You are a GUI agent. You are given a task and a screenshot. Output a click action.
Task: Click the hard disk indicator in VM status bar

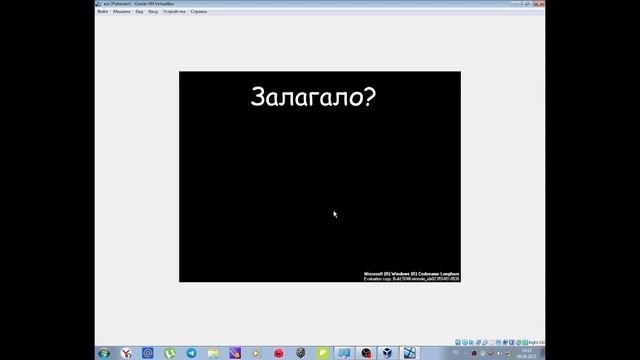[x=458, y=342]
